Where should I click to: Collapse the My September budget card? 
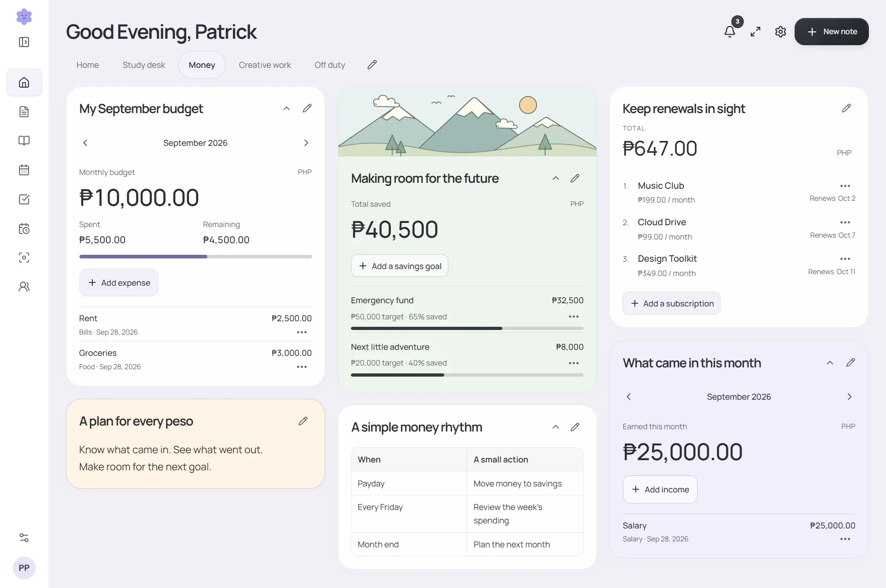click(x=286, y=108)
